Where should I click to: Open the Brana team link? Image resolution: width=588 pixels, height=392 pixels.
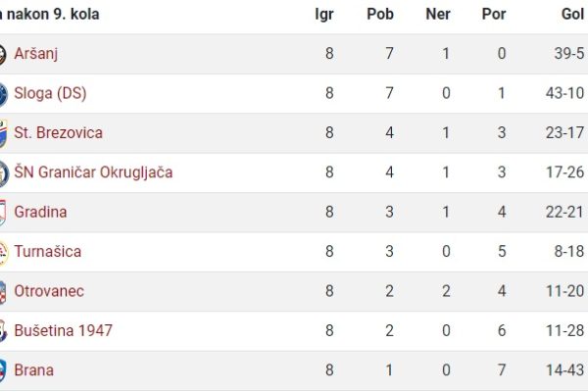point(33,370)
